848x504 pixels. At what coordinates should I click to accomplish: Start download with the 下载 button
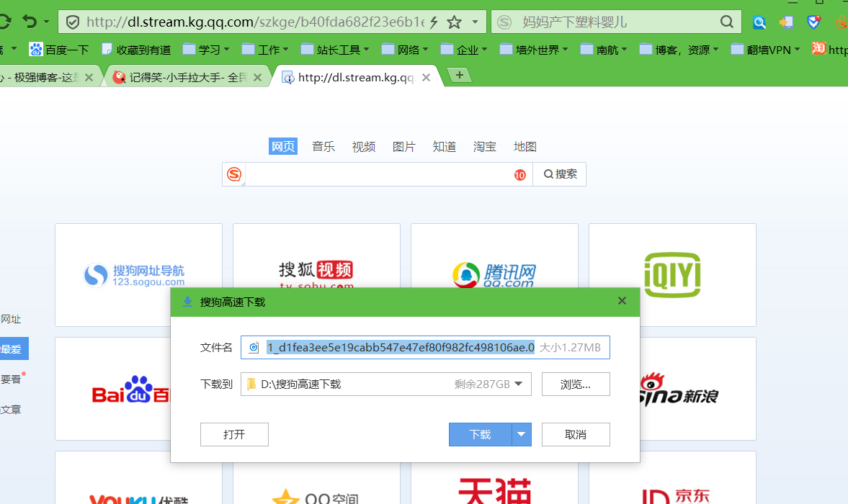pos(481,434)
